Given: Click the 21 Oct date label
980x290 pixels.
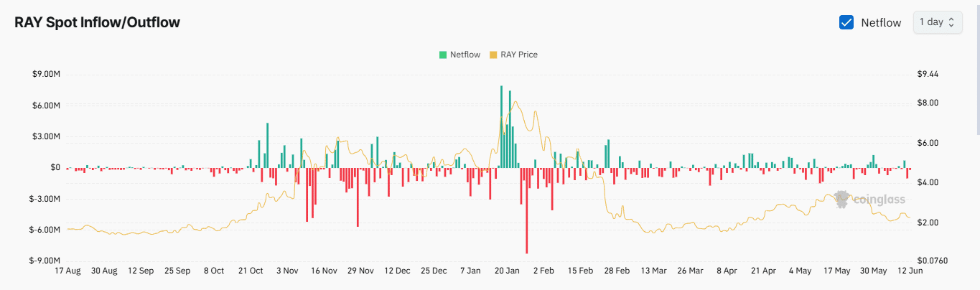Looking at the screenshot, I should pos(251,271).
